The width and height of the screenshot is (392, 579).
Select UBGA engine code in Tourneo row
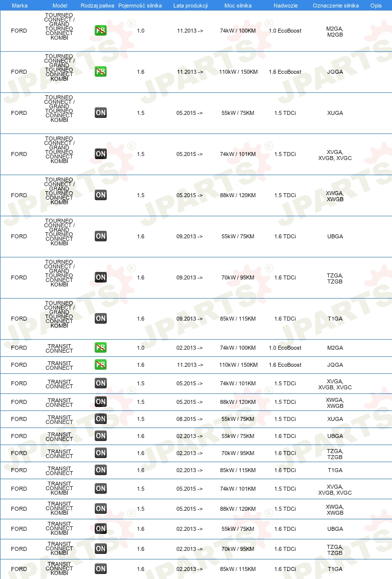335,236
